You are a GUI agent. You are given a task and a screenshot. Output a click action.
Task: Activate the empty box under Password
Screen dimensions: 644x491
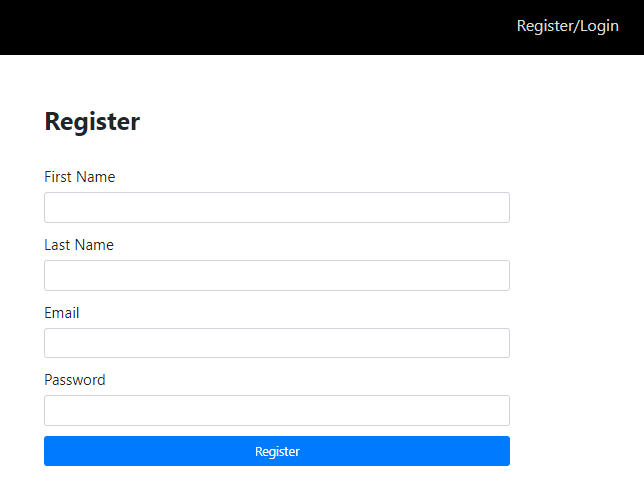pos(277,411)
